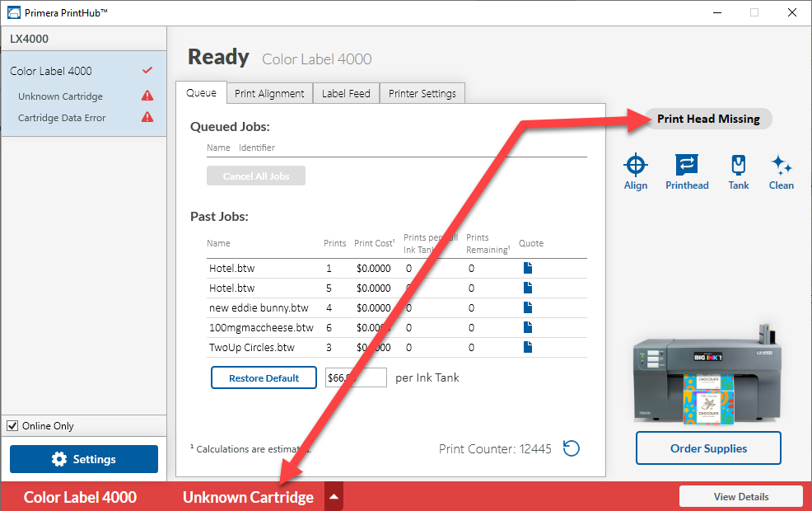812x511 pixels.
Task: Open quote icon for new eddie bunny.btw
Action: tap(528, 307)
